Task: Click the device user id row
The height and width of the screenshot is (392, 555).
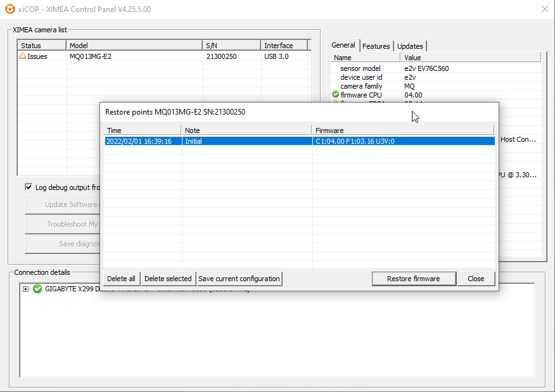Action: pos(436,77)
